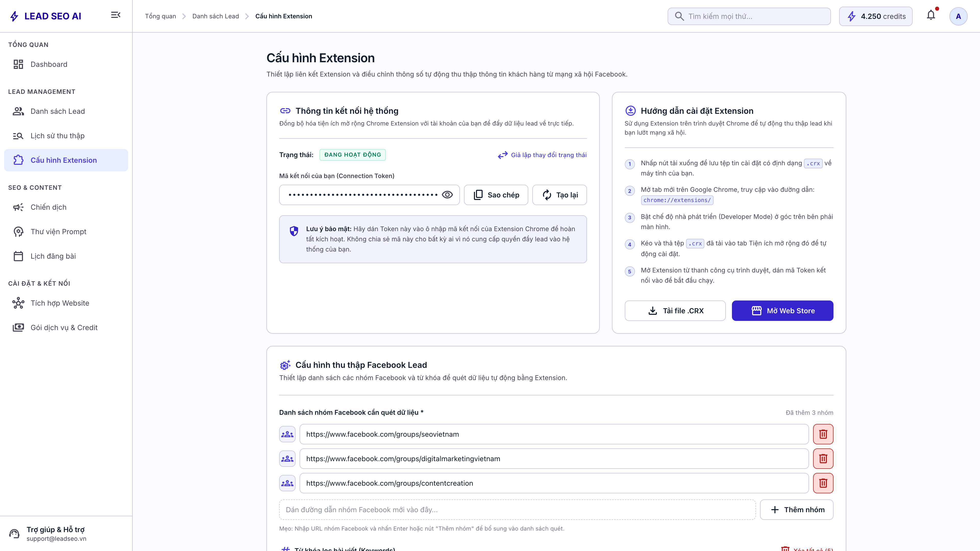This screenshot has height=551, width=980.
Task: Click Giả lập thay đổi trạng thái
Action: 542,155
